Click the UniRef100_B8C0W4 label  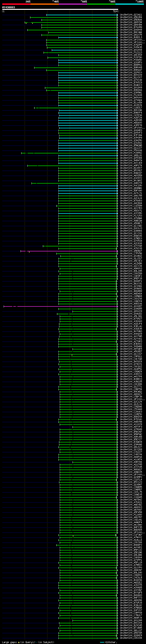pos(131,32)
